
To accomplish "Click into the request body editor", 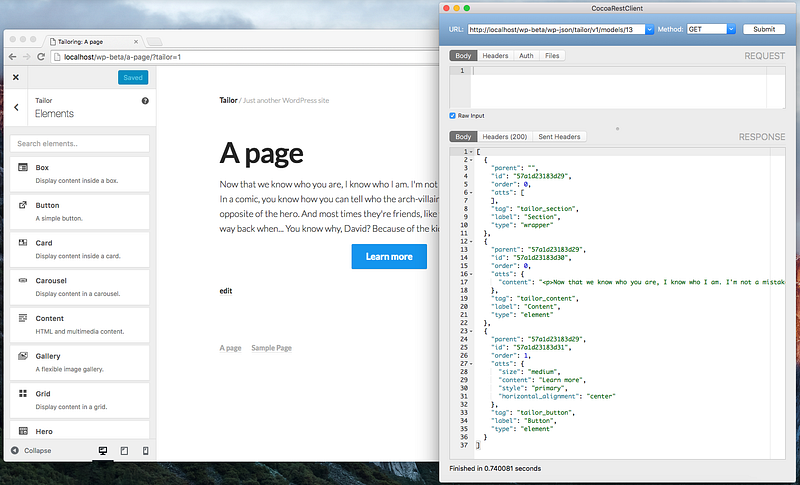I will (618, 87).
